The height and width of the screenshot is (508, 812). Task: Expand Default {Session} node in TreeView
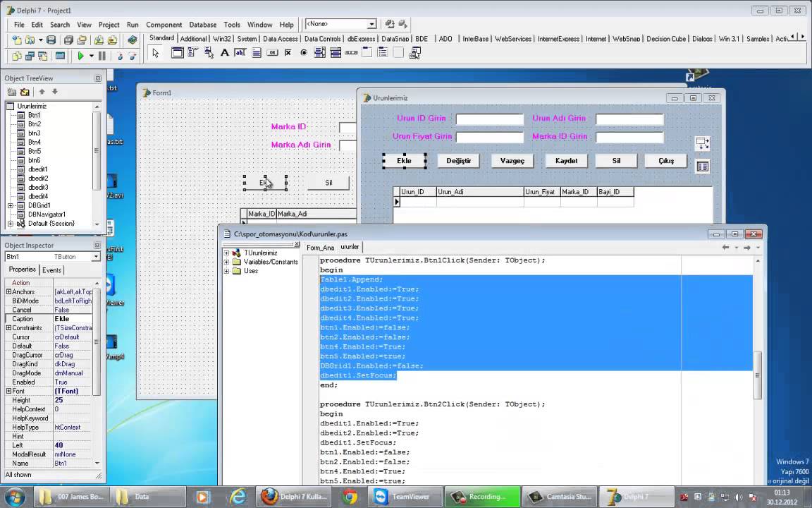tap(11, 224)
